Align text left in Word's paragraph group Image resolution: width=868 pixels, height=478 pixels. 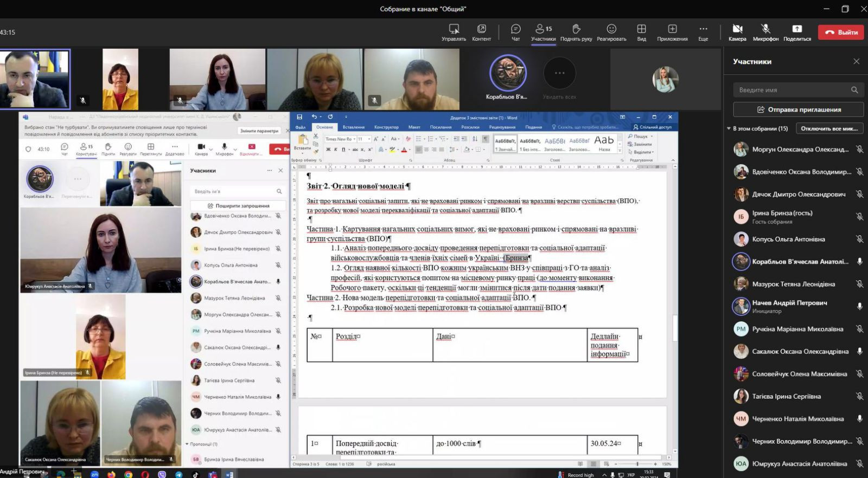point(419,150)
